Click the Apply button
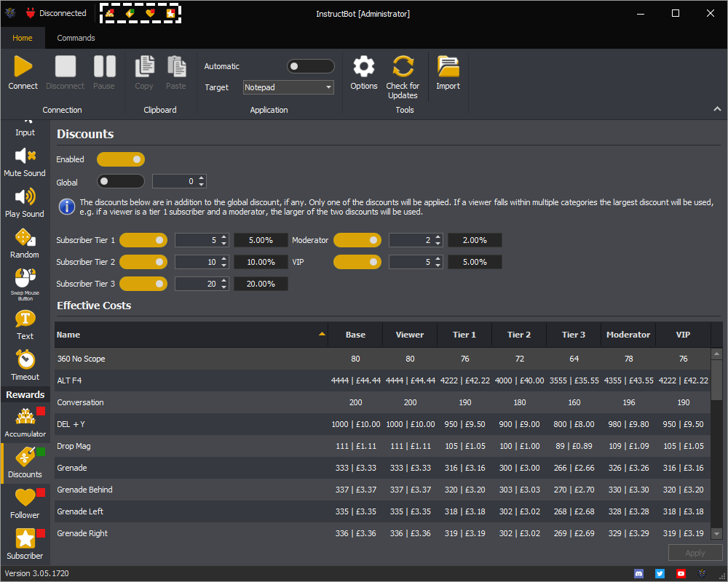The height and width of the screenshot is (582, 728). (695, 553)
